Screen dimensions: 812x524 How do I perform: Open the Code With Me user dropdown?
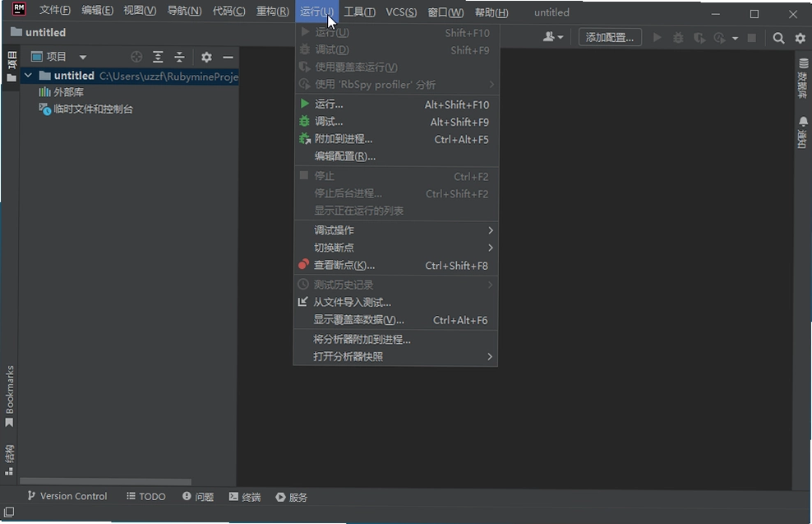tap(553, 37)
